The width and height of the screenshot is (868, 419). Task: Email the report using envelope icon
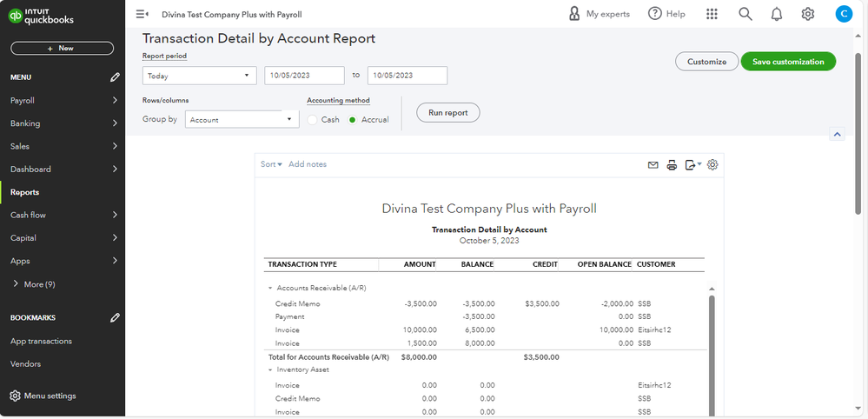653,165
